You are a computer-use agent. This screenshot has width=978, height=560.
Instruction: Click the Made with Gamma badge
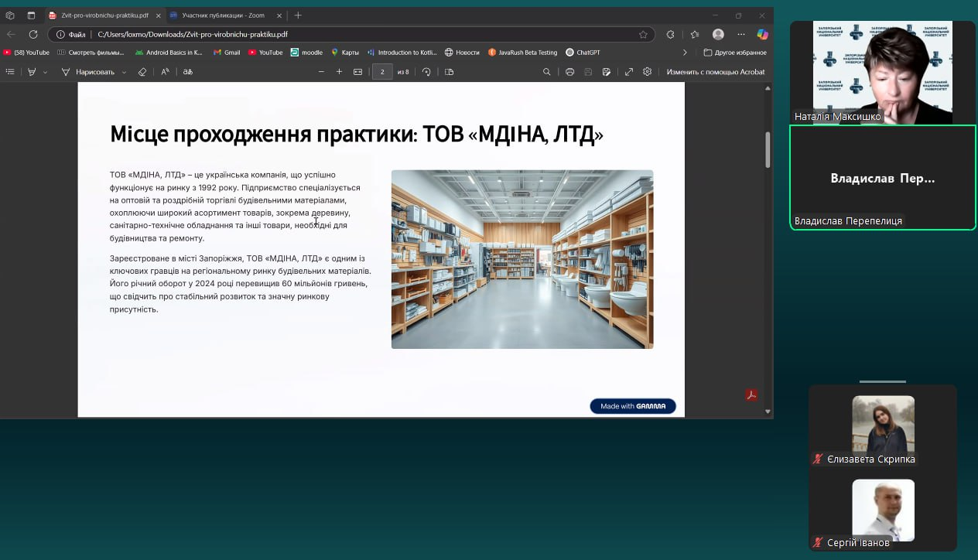pyautogui.click(x=633, y=406)
